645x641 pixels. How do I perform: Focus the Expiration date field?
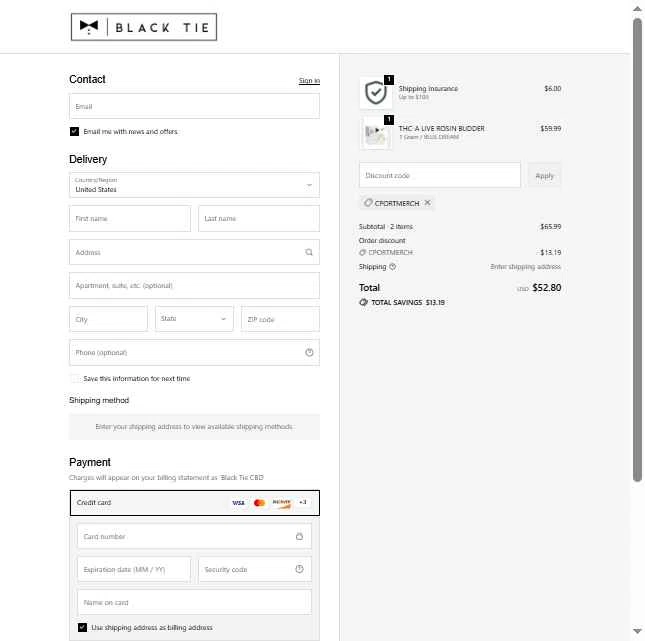tap(134, 569)
